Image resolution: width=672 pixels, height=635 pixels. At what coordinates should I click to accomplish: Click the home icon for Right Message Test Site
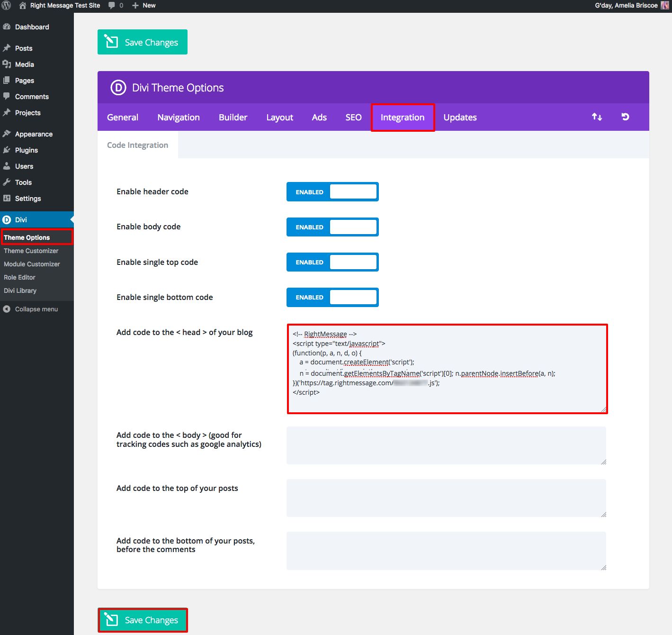tap(22, 6)
